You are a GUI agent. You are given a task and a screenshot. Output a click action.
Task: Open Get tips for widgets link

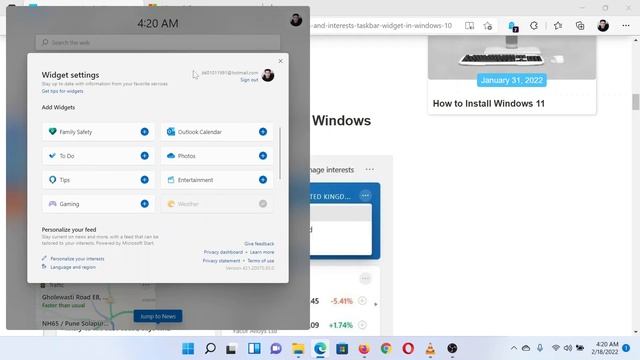pyautogui.click(x=62, y=91)
